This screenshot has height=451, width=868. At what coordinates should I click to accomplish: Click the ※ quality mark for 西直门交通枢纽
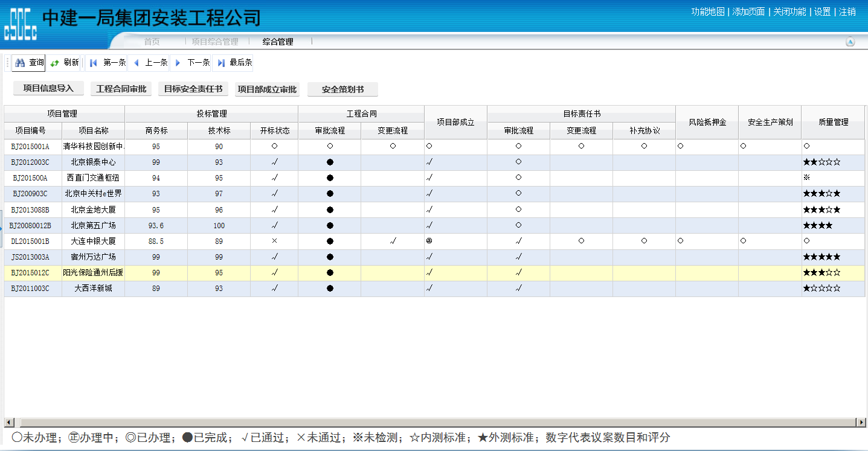(806, 178)
